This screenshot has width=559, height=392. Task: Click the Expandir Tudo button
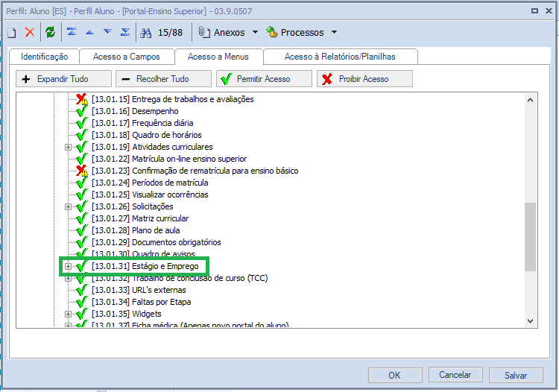[63, 79]
